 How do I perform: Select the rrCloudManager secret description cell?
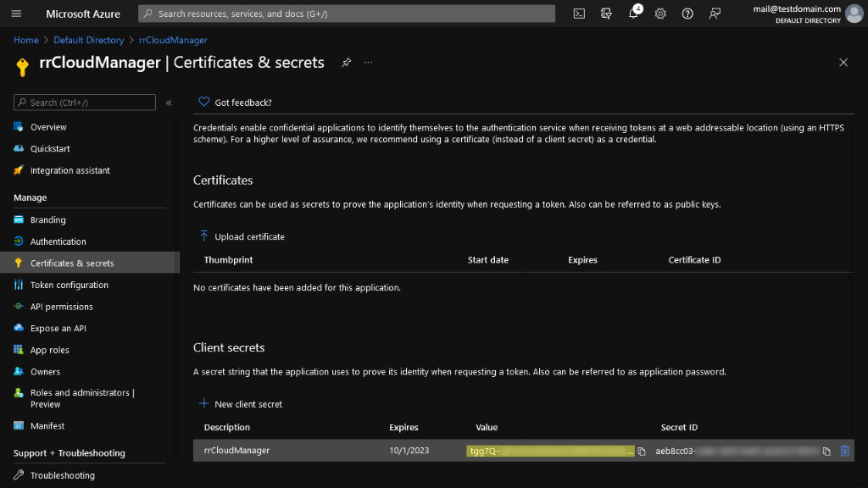pyautogui.click(x=237, y=451)
